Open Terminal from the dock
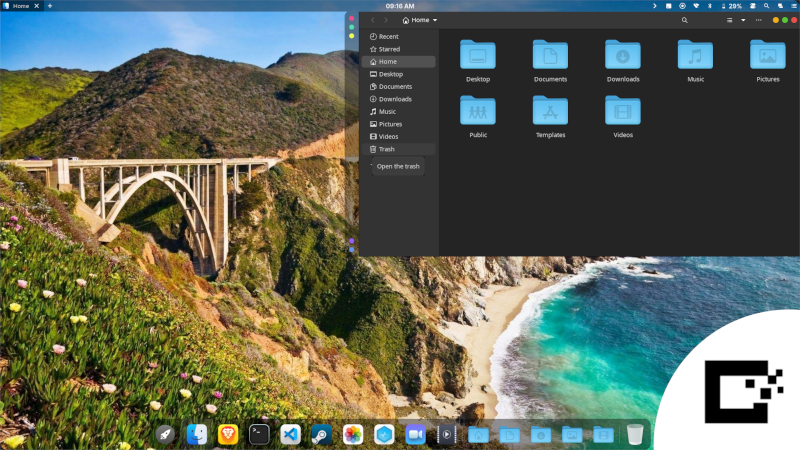800x450 pixels. 259,434
